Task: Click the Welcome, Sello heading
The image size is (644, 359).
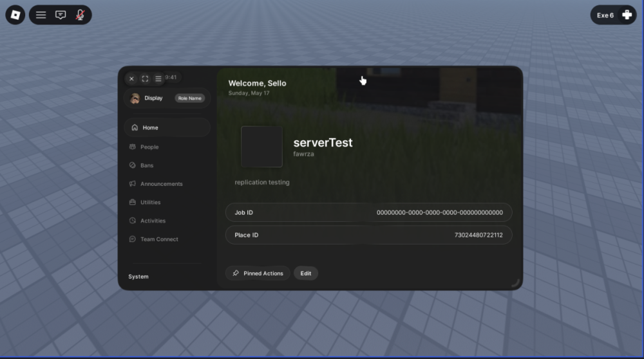Action: click(257, 83)
